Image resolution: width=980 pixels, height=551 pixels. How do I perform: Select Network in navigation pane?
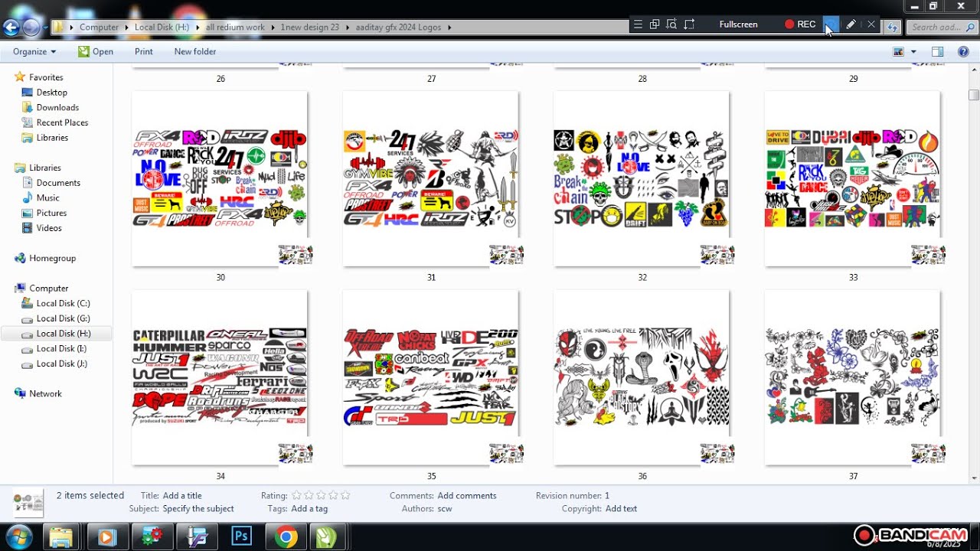[x=45, y=394]
